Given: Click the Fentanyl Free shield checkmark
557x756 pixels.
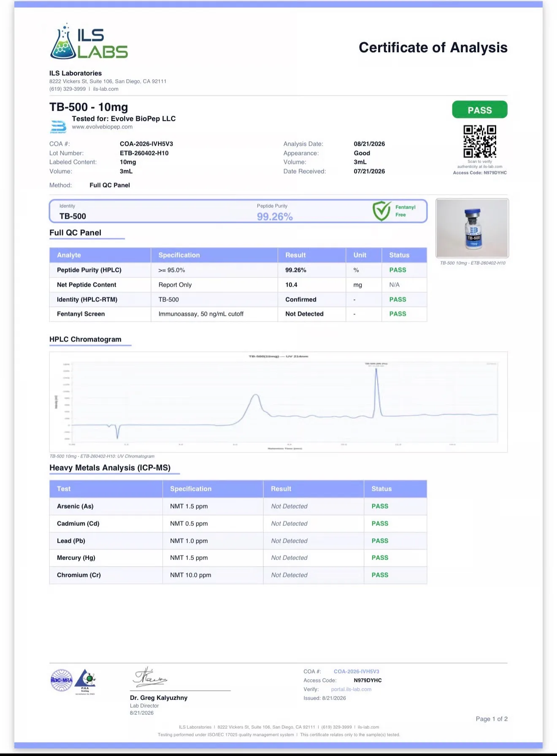Looking at the screenshot, I should point(381,211).
